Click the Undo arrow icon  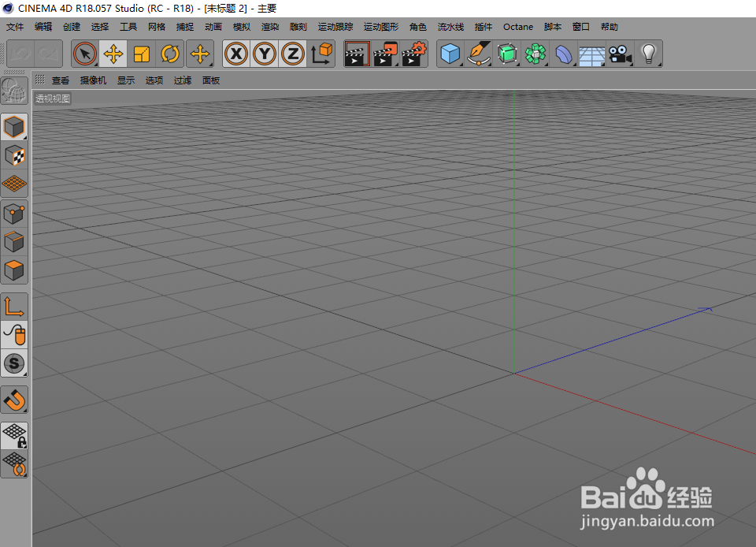point(20,54)
